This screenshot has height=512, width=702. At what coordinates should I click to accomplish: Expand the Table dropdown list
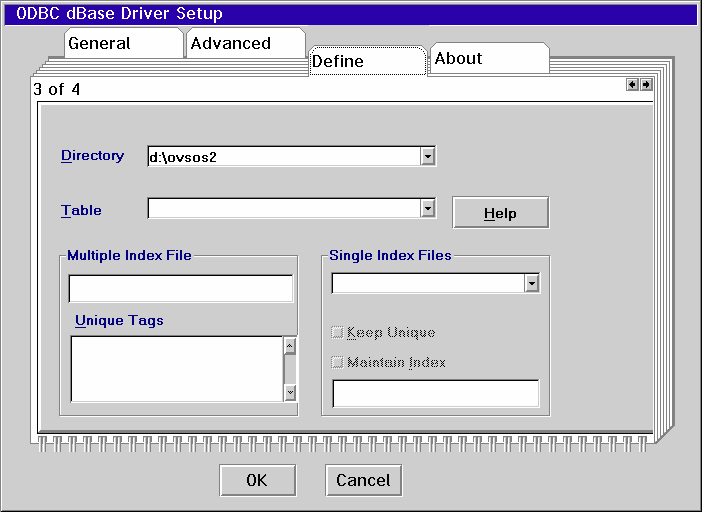click(428, 209)
